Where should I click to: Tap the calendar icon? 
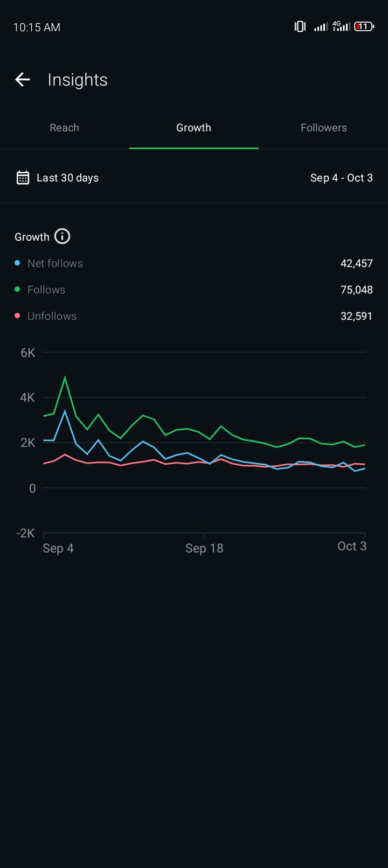[x=23, y=178]
